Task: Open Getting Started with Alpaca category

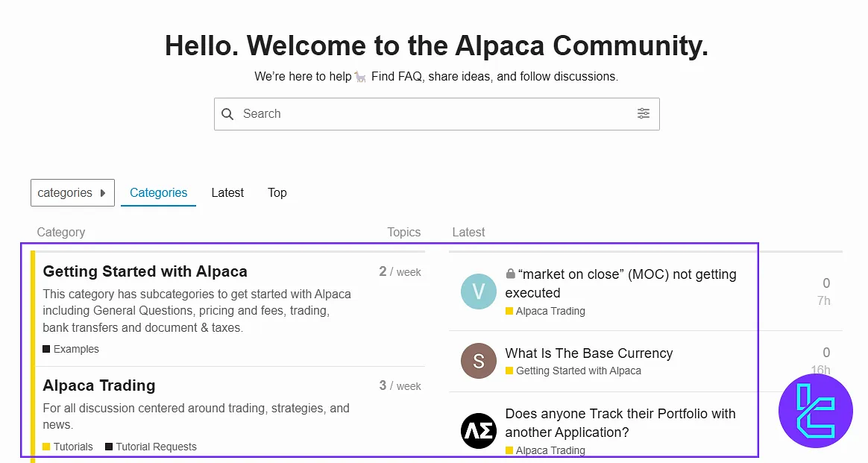Action: point(145,271)
